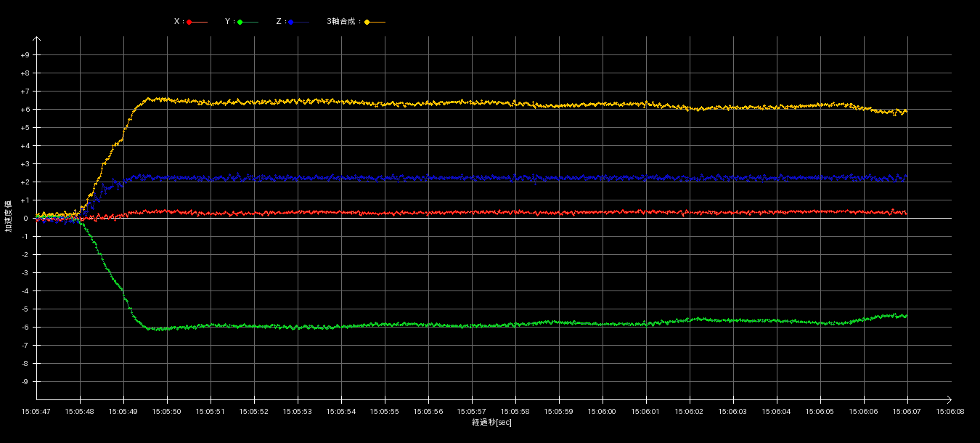Click the 15:06:08 time axis label
The width and height of the screenshot is (980, 443).
point(950,411)
